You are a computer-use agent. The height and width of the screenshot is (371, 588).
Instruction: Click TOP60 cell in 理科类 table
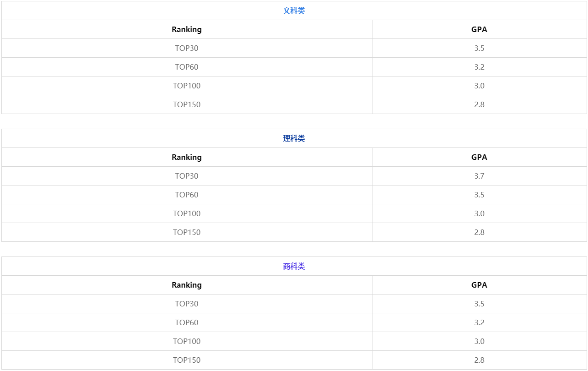187,195
